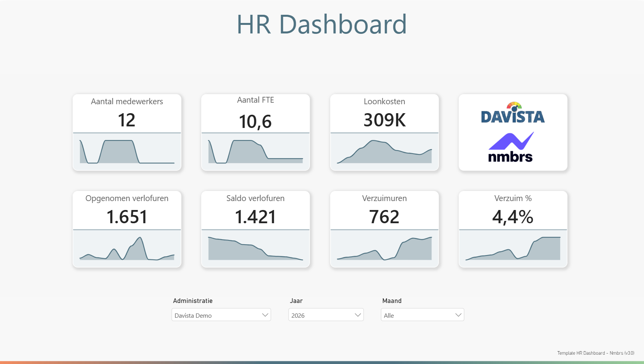Click the Saldo verlofuren declining sparkline
The image size is (644, 364).
coord(256,248)
